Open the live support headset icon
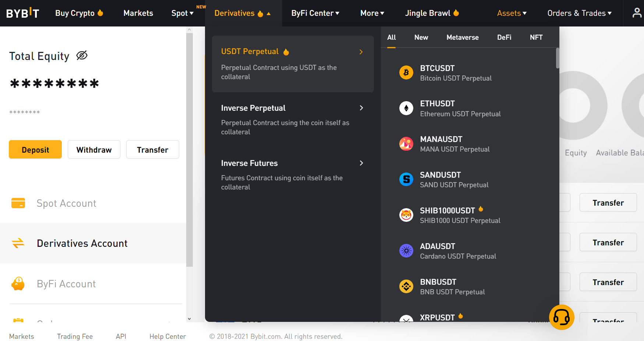Screen dimensions: 644x341 pos(562,317)
